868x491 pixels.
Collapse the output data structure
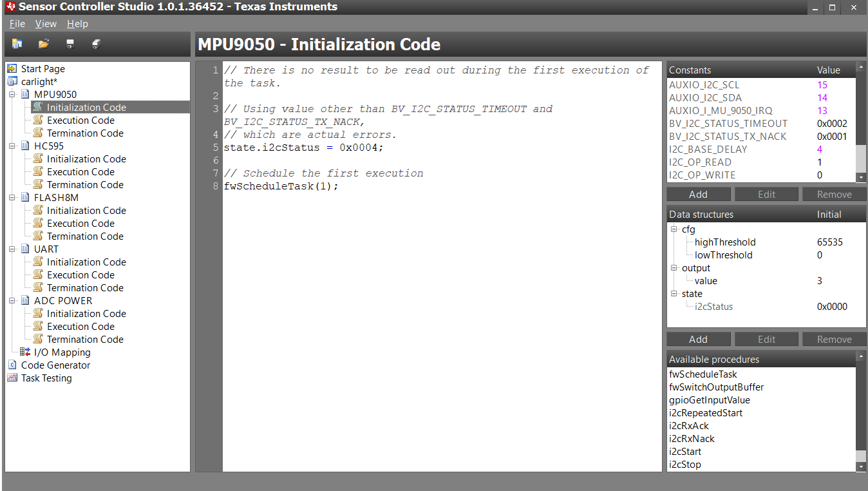(674, 268)
